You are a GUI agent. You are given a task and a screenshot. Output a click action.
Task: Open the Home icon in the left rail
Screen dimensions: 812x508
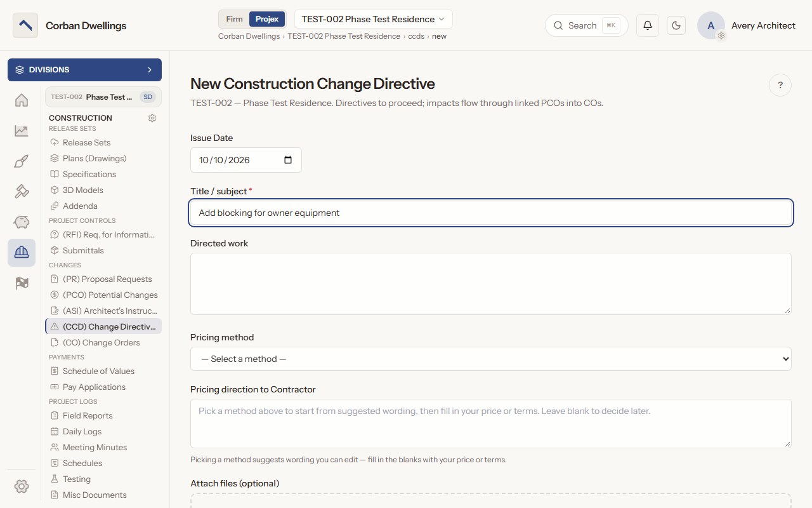click(x=22, y=100)
